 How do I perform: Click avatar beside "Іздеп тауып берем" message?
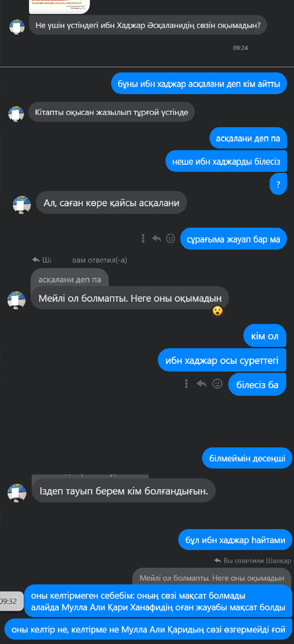(x=17, y=492)
